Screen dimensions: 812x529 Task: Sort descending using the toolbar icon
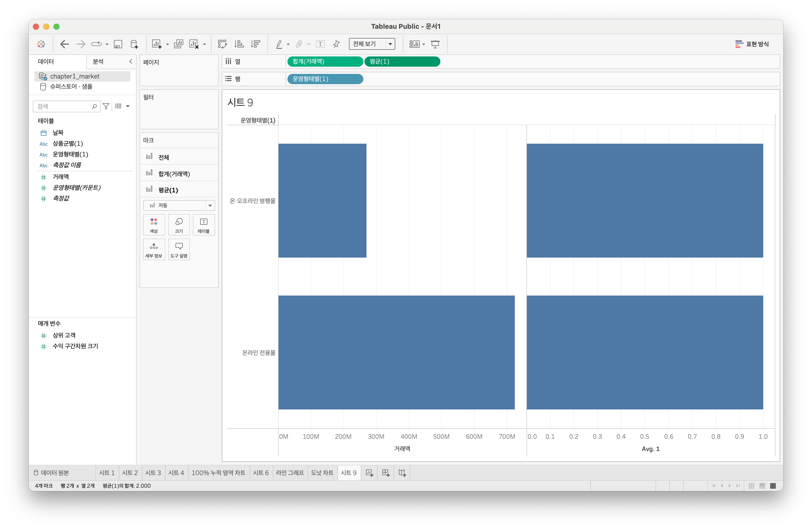255,44
